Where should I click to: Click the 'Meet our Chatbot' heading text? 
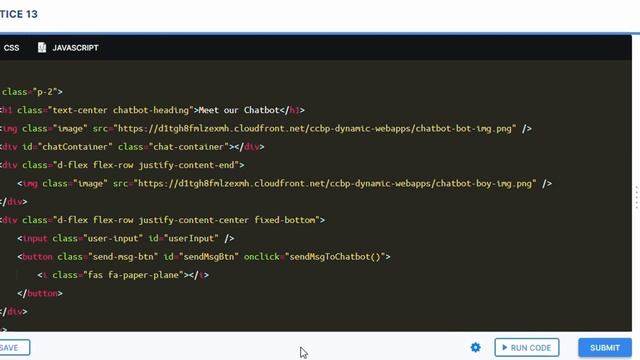(239, 110)
